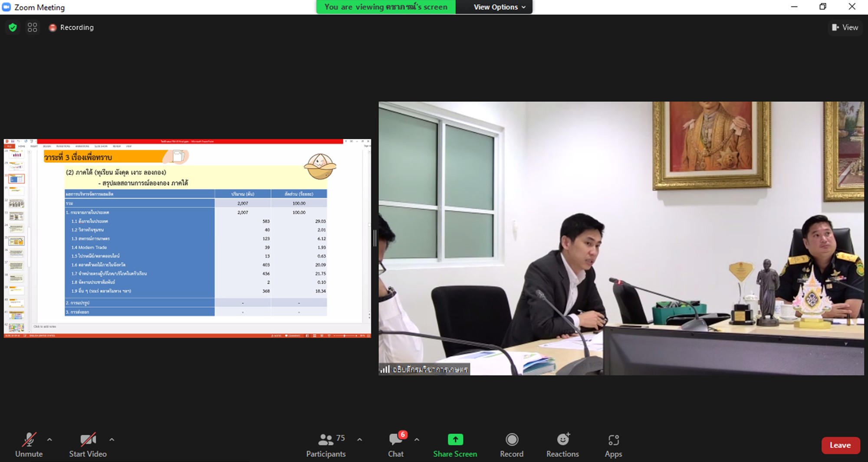Screen dimensions: 868x462
Task: Open the TRANSITIONS tab in shared PowerPoint
Action: 63,146
